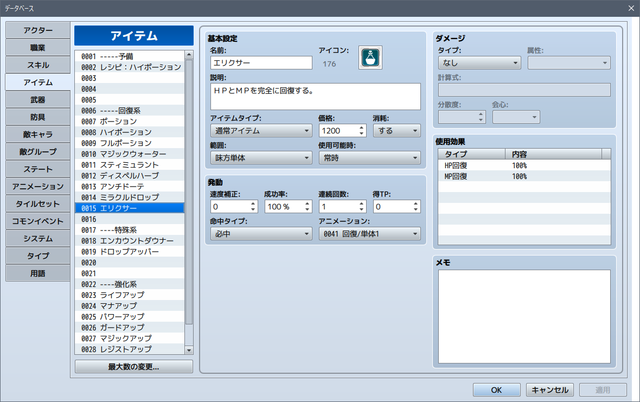Screen dimensions: 640x402
Task: Increase 速度補正 with the up arrow
Action: pyautogui.click(x=253, y=203)
